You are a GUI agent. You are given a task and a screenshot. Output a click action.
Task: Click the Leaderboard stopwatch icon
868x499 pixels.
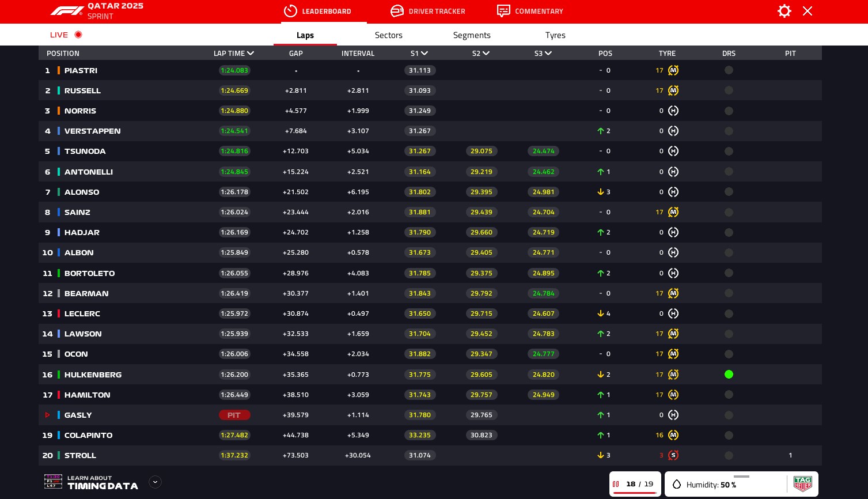291,11
